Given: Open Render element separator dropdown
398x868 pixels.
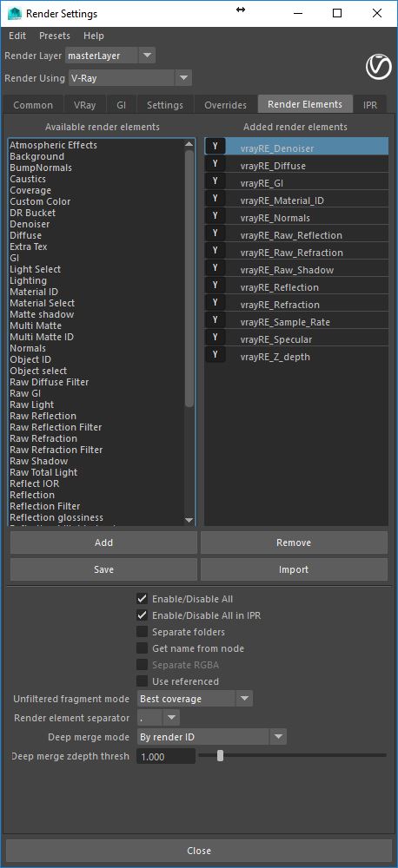Looking at the screenshot, I should (158, 718).
